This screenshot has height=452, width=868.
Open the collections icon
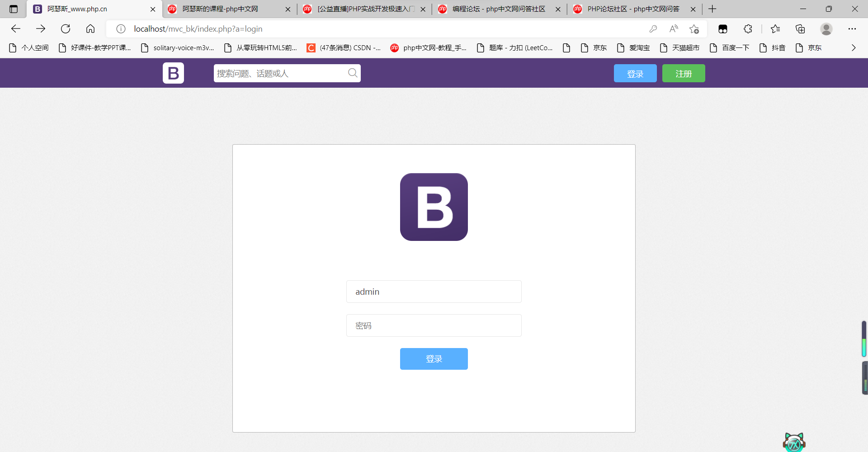[x=800, y=29]
